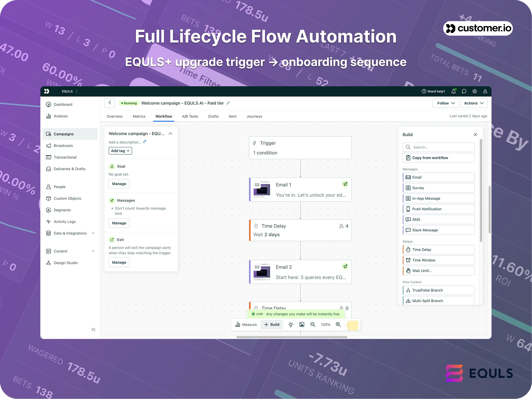
Task: Click the chat bubble icon in header
Action: [x=464, y=91]
